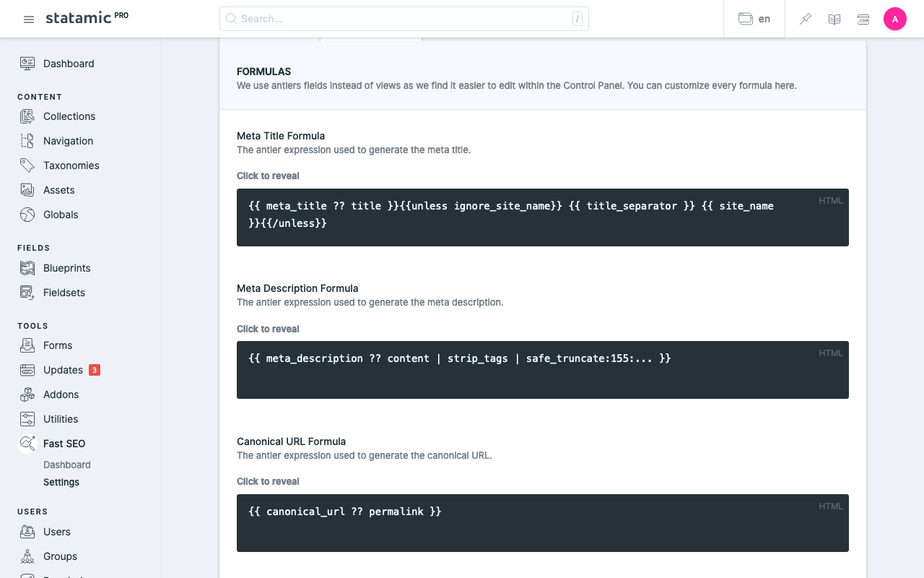Open the Addons page
The height and width of the screenshot is (578, 924).
[x=61, y=394]
